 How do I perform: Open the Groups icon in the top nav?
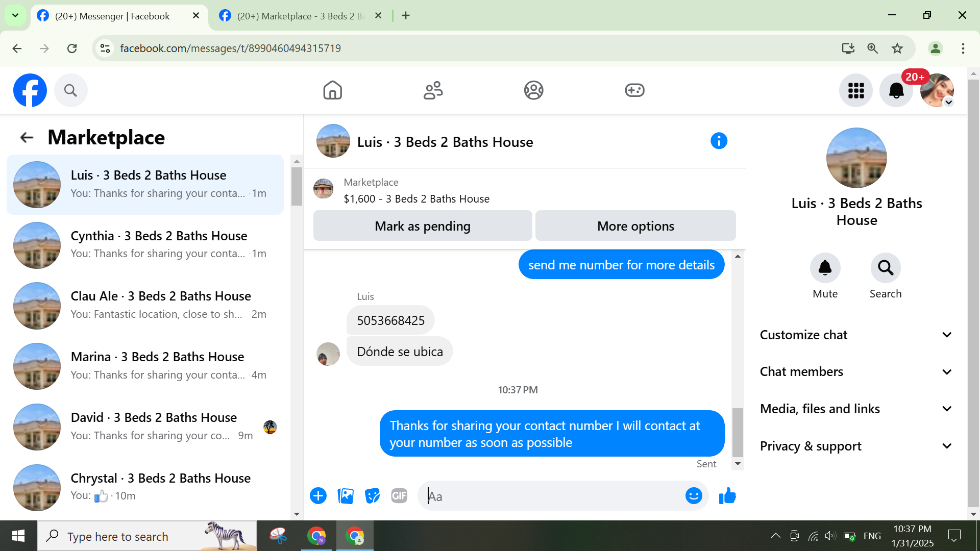[x=534, y=90]
